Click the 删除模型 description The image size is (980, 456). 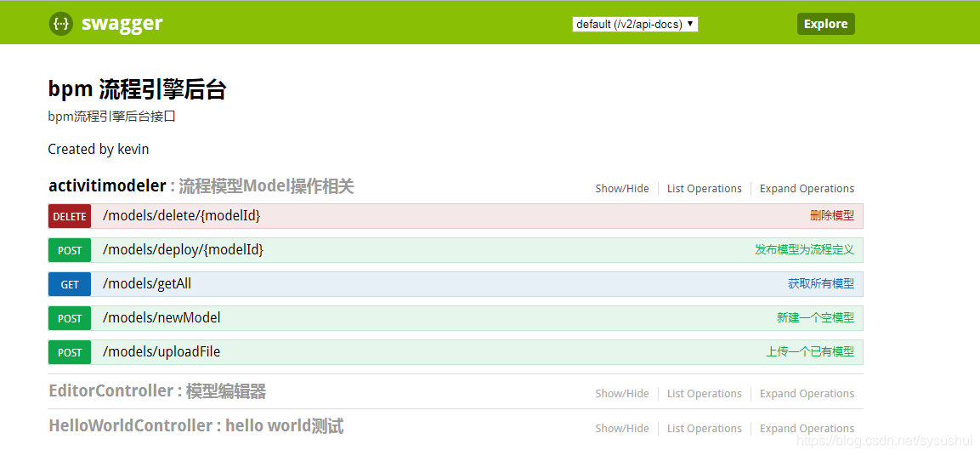coord(832,216)
